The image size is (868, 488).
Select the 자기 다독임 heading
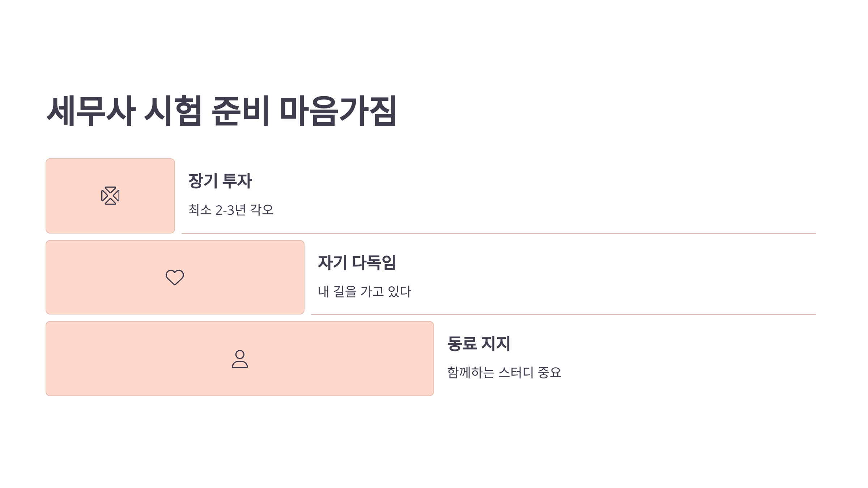pos(357,262)
